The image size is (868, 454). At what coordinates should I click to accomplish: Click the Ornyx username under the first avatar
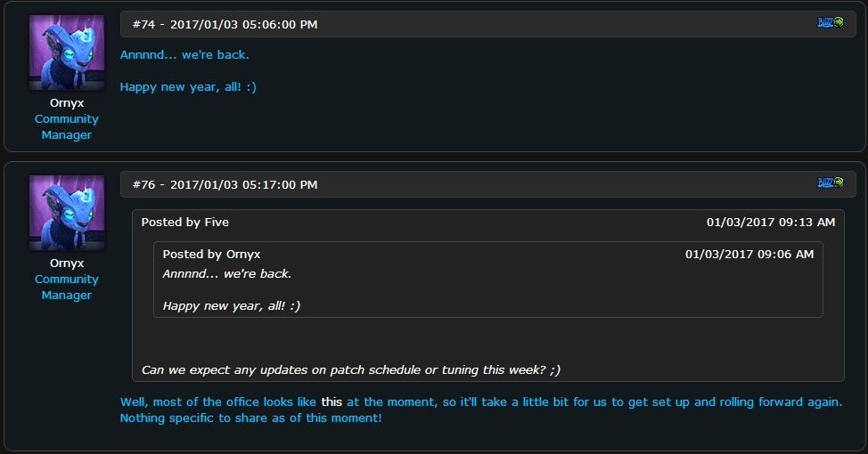[67, 102]
